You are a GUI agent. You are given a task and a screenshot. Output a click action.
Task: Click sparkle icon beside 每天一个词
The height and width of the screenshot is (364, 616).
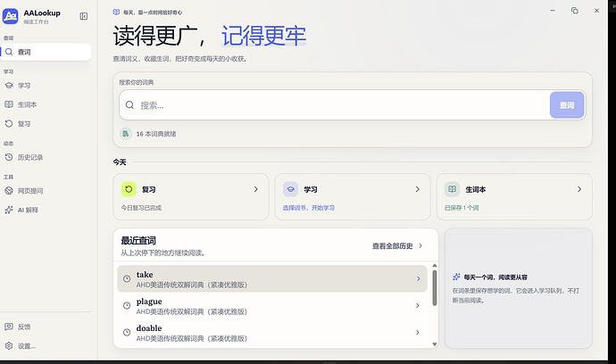[456, 277]
